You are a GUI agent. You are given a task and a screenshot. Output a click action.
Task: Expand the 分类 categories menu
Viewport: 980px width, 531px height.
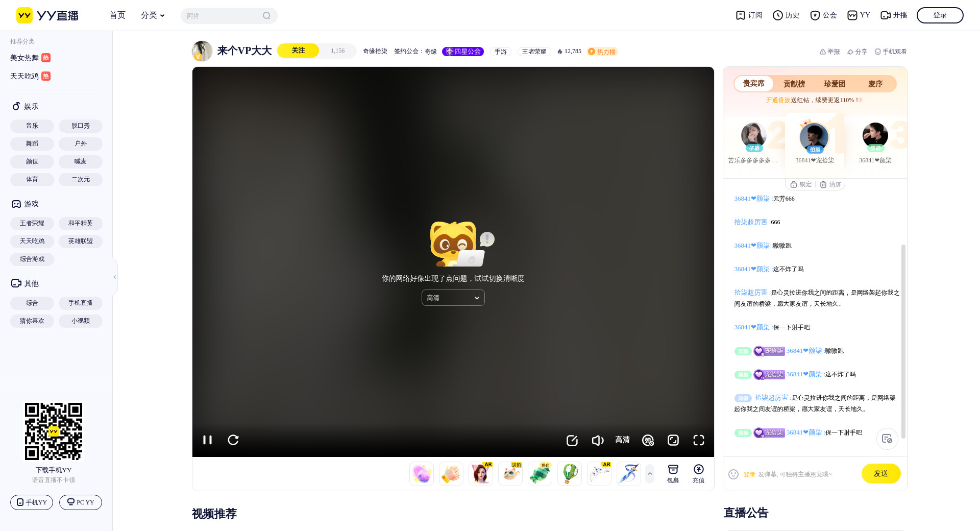pyautogui.click(x=153, y=15)
